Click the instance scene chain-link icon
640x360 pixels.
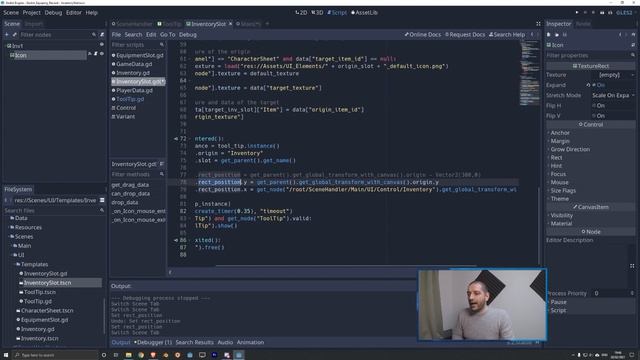click(14, 35)
